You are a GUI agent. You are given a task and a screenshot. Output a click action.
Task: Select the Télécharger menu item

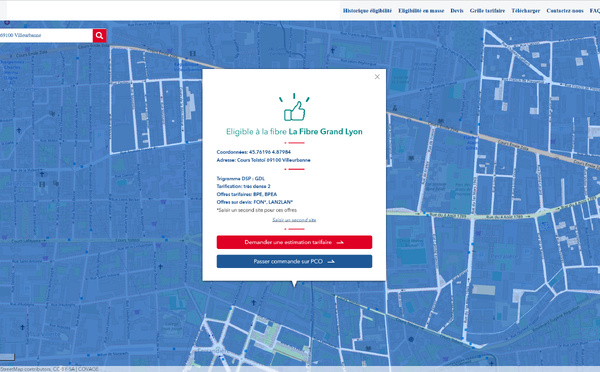coord(526,11)
